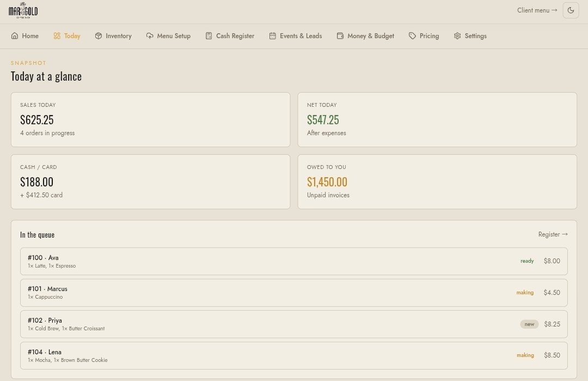
Task: Click the Today grid icon
Action: 57,36
